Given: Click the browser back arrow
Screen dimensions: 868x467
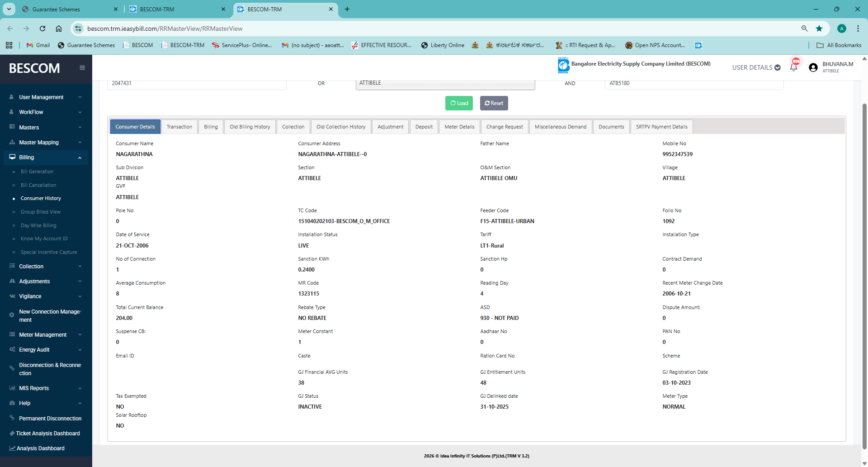Looking at the screenshot, I should tap(10, 29).
